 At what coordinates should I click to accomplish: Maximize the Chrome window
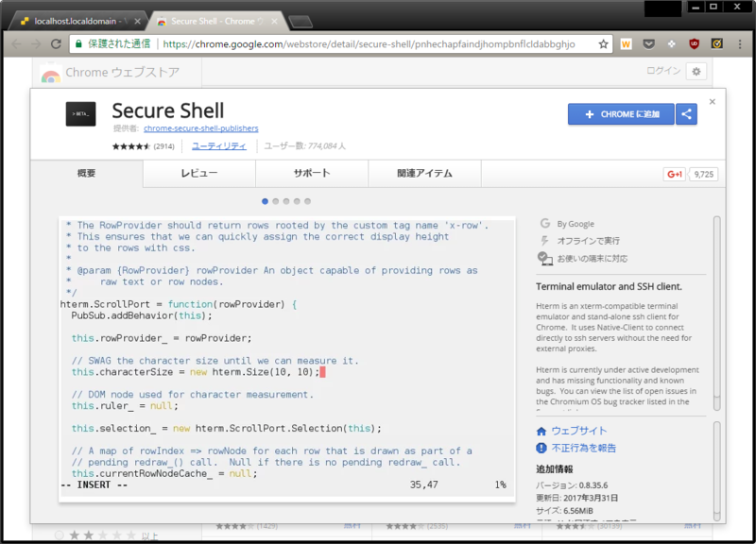point(714,8)
